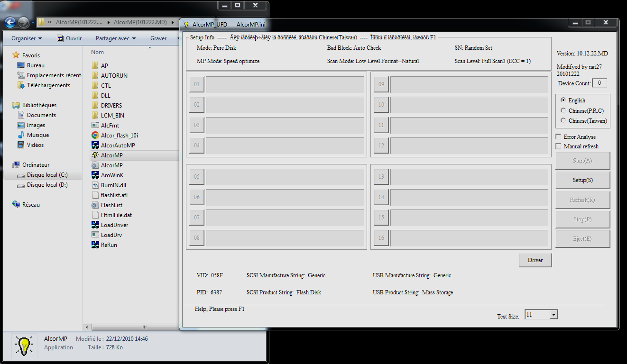This screenshot has width=627, height=364.
Task: Select the English language radio button
Action: [x=563, y=100]
